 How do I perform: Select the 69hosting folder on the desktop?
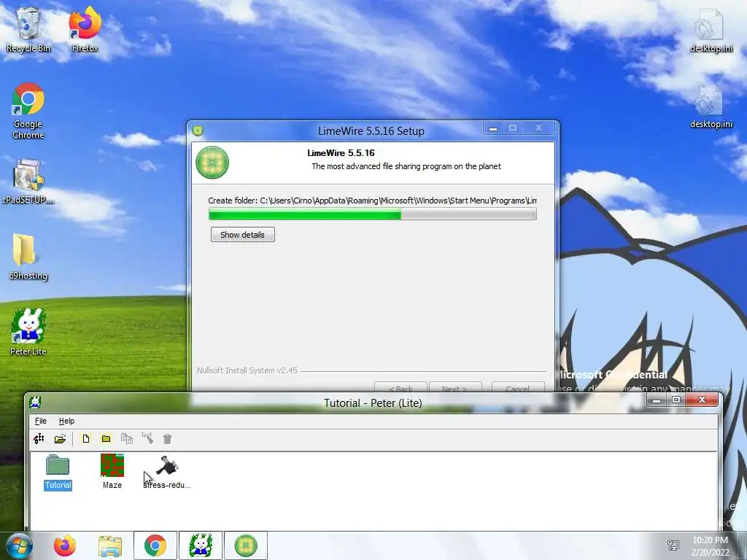(28, 256)
